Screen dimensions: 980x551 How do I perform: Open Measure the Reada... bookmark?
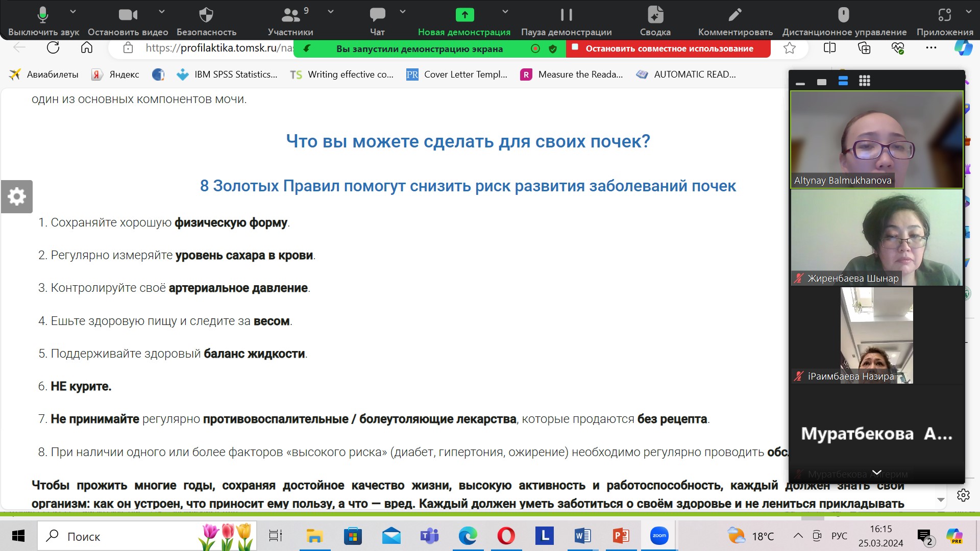(x=572, y=74)
